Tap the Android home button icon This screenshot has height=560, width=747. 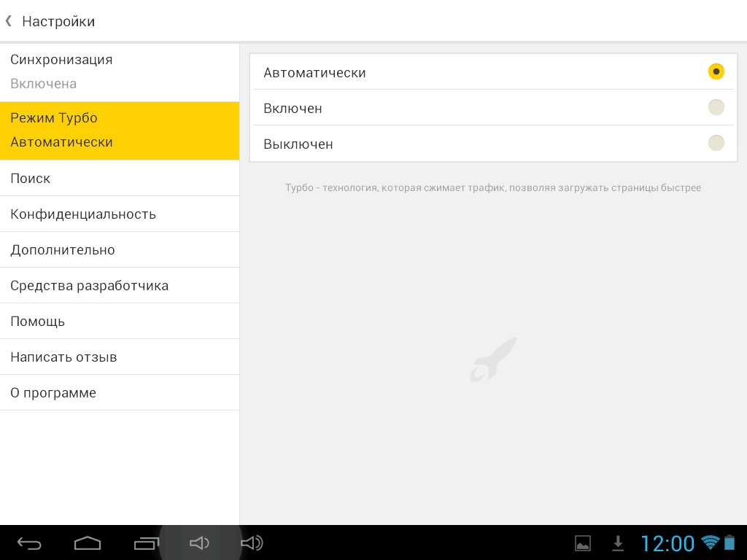click(88, 543)
